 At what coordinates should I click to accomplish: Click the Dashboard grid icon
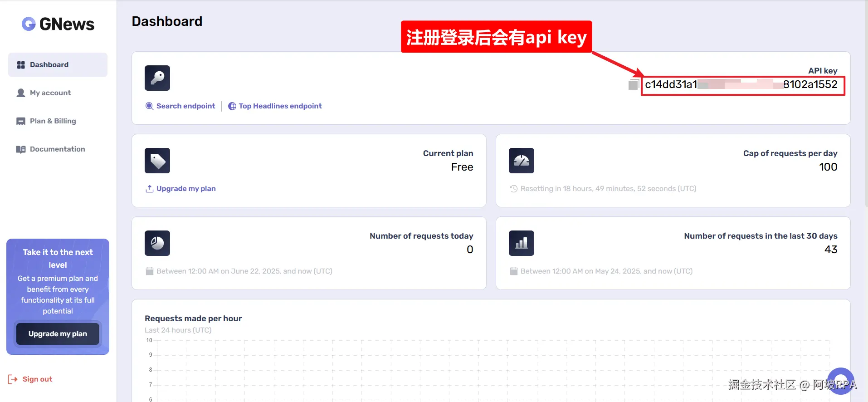[x=21, y=65]
